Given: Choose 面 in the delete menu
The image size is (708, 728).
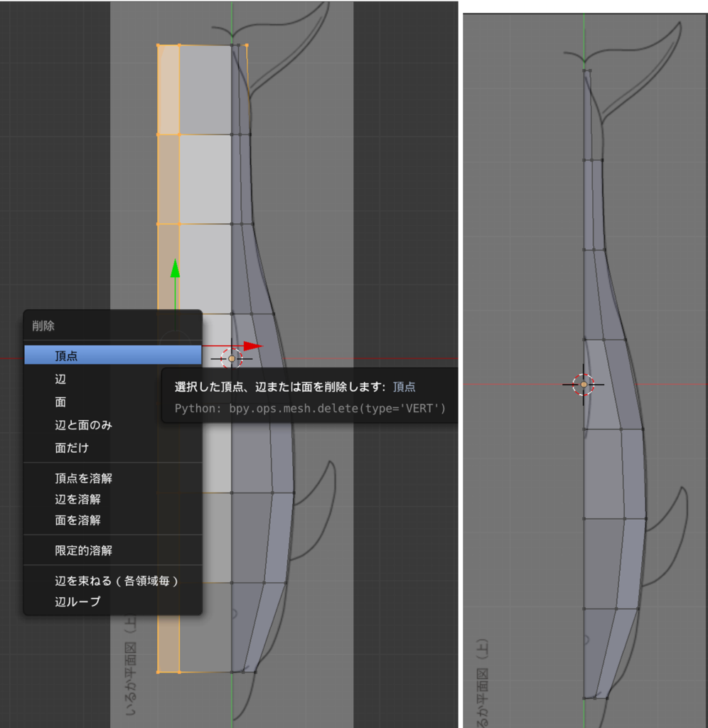Looking at the screenshot, I should [x=113, y=402].
